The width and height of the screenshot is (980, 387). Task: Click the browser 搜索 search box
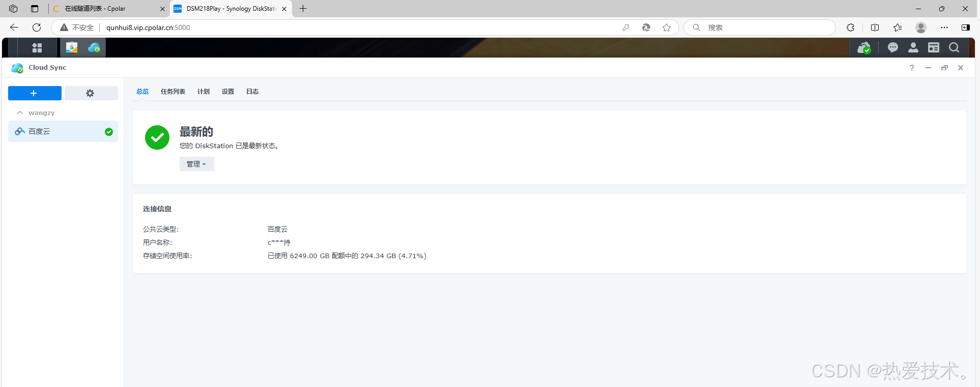point(760,27)
